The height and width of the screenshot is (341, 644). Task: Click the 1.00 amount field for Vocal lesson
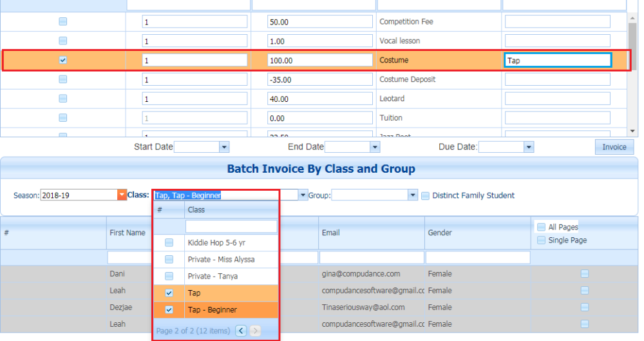point(320,41)
